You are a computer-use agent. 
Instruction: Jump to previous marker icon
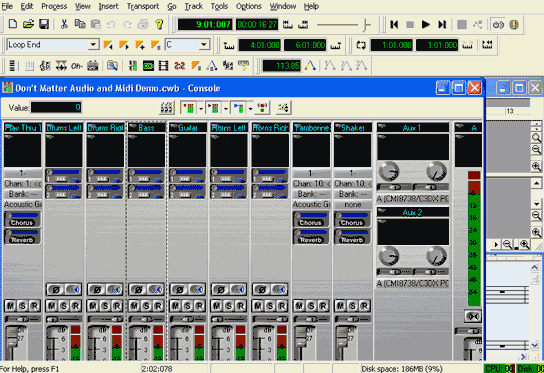[108, 45]
